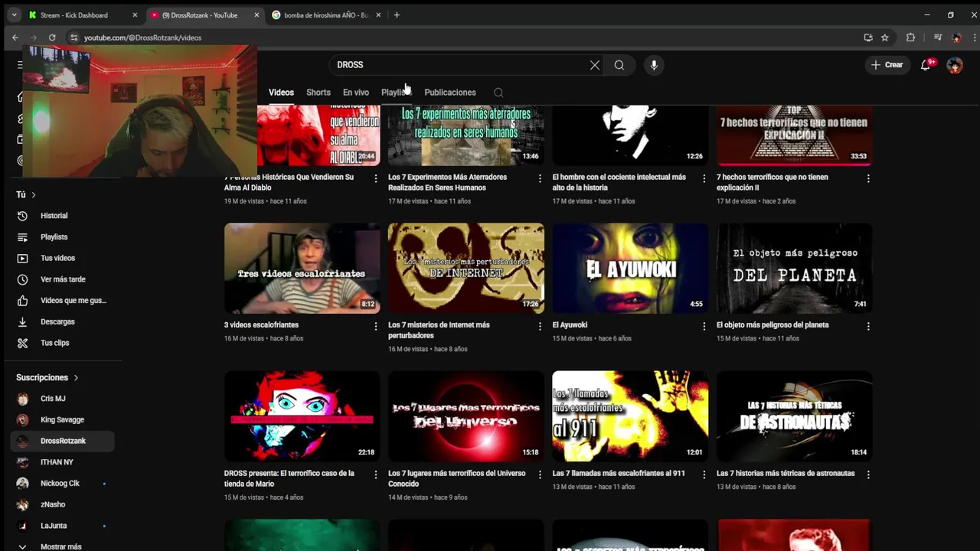Open options for cociente intelectual video
Image resolution: width=980 pixels, height=551 pixels.
pos(704,178)
